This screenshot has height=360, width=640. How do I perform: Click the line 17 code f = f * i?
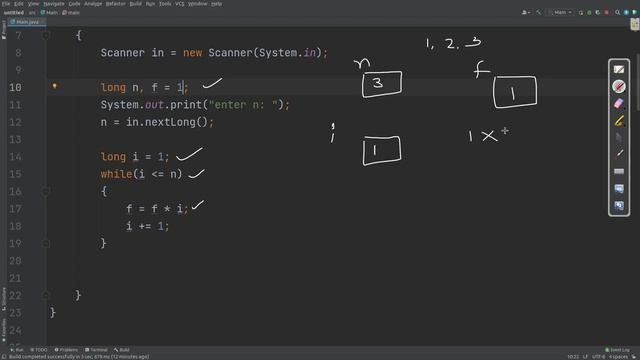pos(157,209)
